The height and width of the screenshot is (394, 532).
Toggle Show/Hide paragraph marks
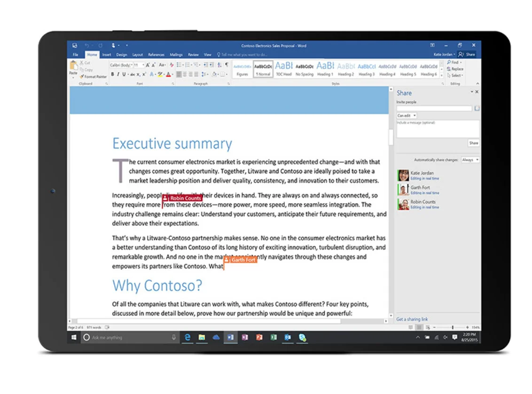click(227, 65)
